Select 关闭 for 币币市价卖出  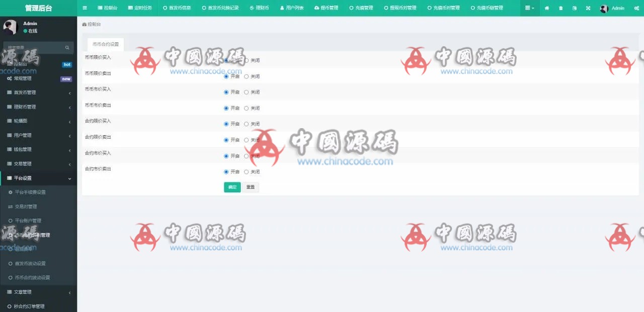click(x=247, y=108)
